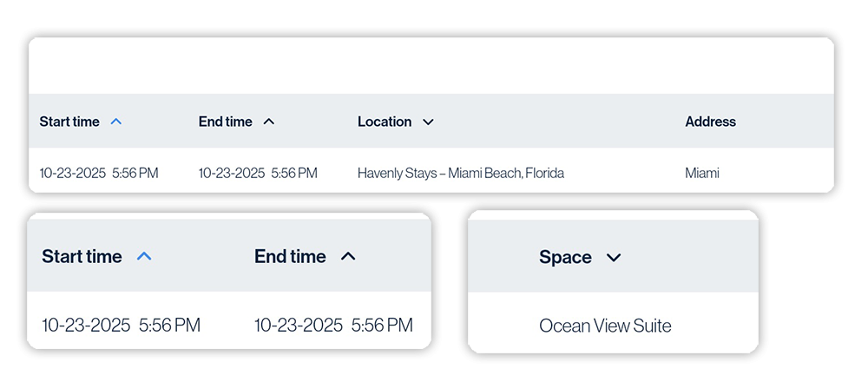Sort by the Start time header label in the full-width table
The width and height of the screenshot is (868, 369).
69,122
